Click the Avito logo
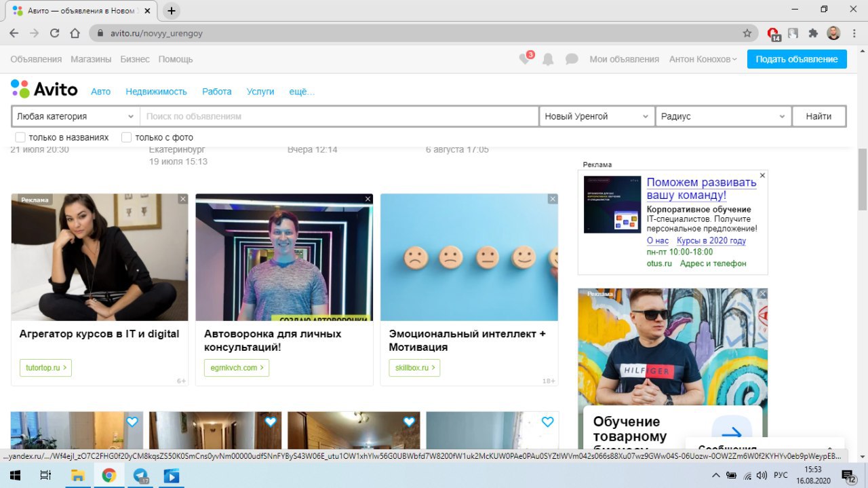 [x=44, y=89]
